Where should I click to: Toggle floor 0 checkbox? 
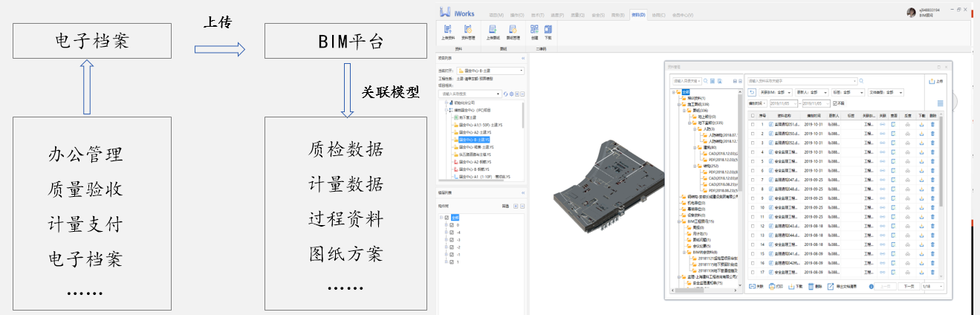(x=450, y=224)
